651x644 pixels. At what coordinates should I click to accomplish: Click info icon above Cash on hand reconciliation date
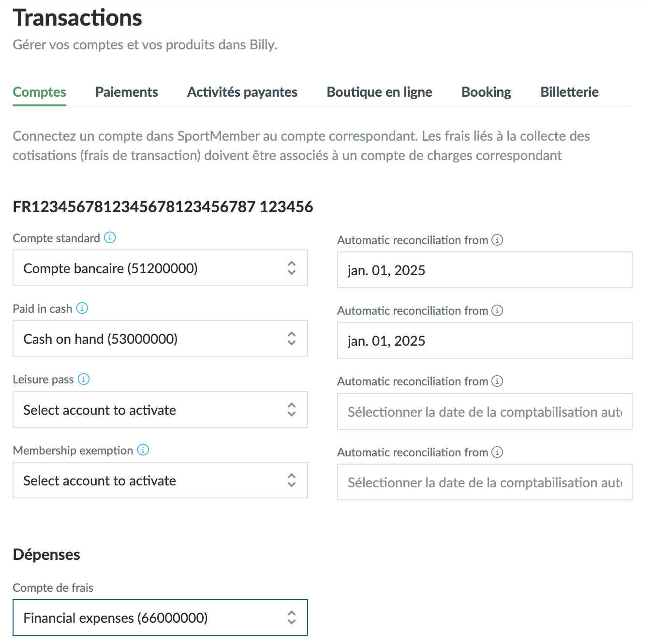pos(497,310)
